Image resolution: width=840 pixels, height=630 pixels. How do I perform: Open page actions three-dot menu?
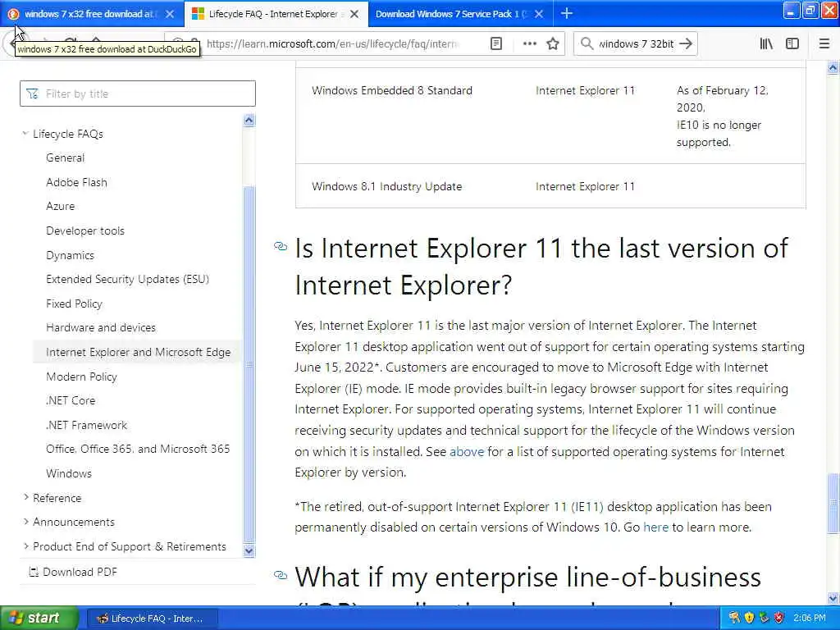[x=529, y=43]
